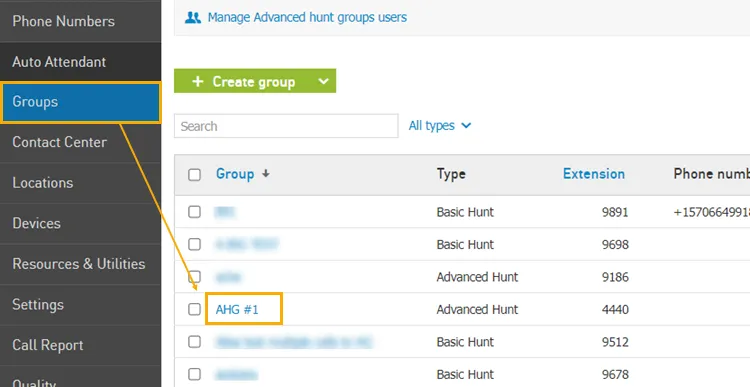Open the blurred group name with extension 9678
Viewport: 750px width, 387px height.
click(236, 375)
